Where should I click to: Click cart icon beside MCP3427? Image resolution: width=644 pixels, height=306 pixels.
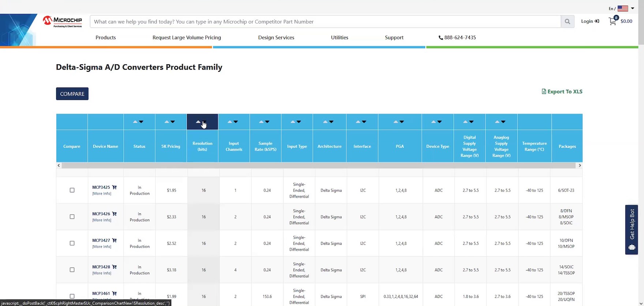[x=115, y=240]
